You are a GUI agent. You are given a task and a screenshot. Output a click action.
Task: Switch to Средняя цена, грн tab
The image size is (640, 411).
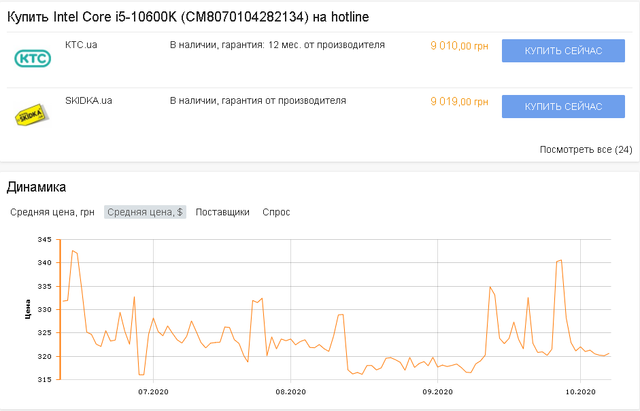[52, 212]
